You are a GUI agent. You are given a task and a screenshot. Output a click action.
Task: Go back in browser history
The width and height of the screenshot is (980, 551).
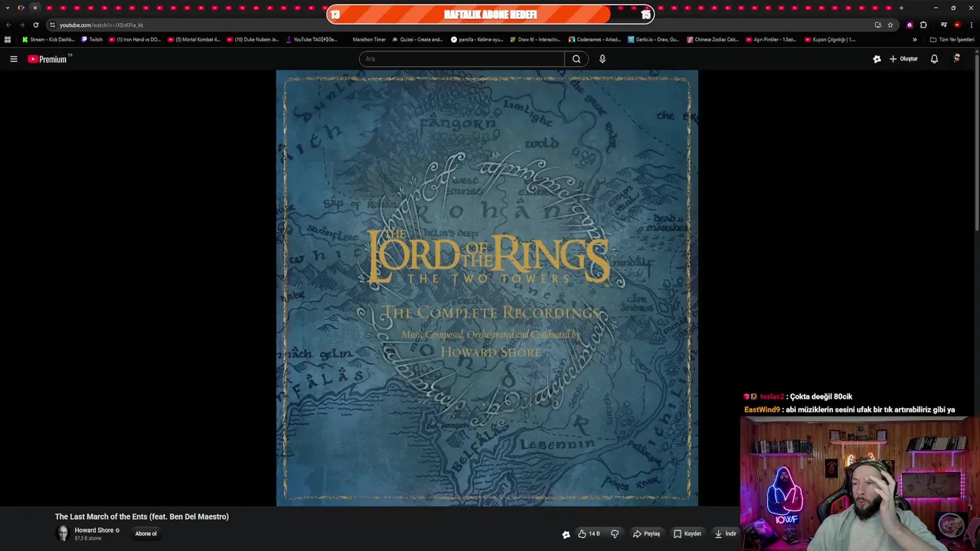(x=8, y=24)
